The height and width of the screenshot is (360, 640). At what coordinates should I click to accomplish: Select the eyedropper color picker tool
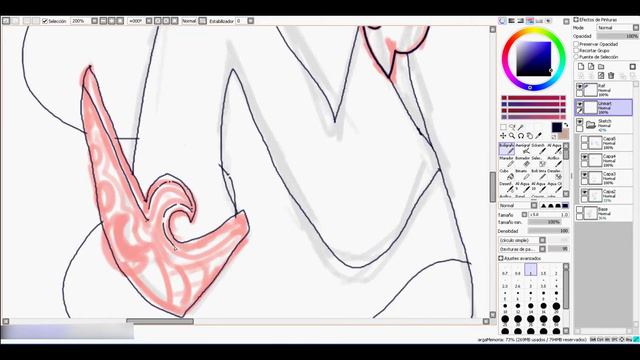coord(539,136)
